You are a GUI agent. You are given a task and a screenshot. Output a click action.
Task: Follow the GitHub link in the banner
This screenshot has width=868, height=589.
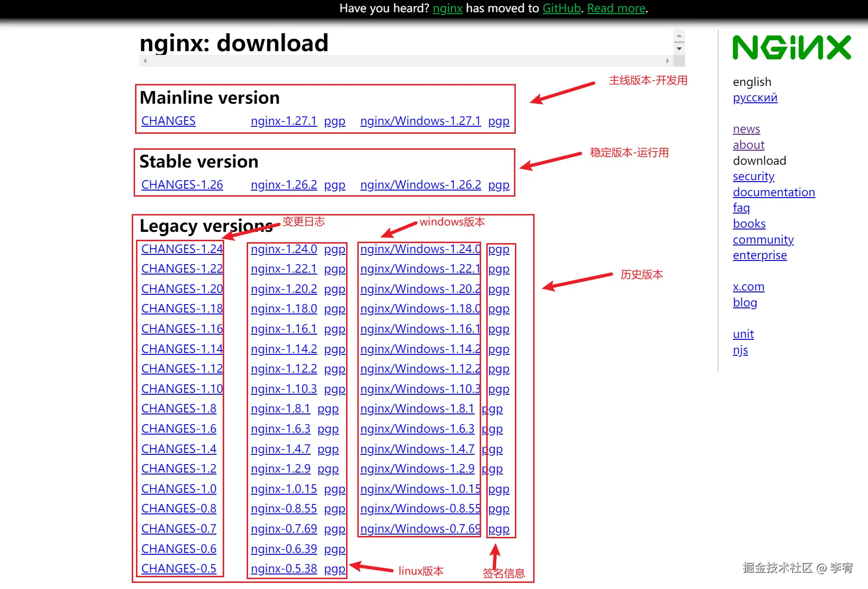pyautogui.click(x=562, y=8)
